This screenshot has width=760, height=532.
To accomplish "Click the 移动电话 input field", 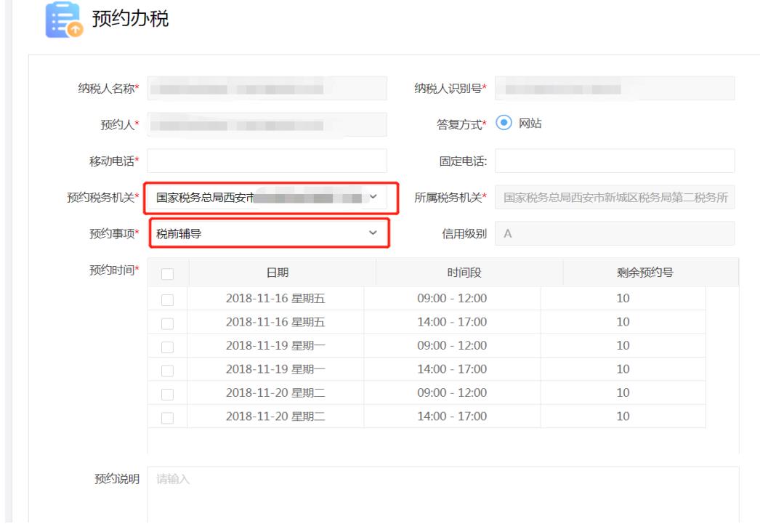I will pos(267,161).
